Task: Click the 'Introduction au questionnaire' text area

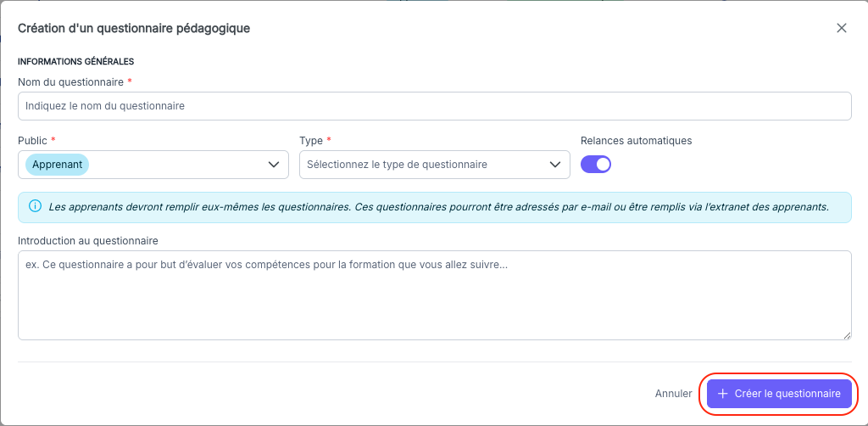Action: point(435,295)
